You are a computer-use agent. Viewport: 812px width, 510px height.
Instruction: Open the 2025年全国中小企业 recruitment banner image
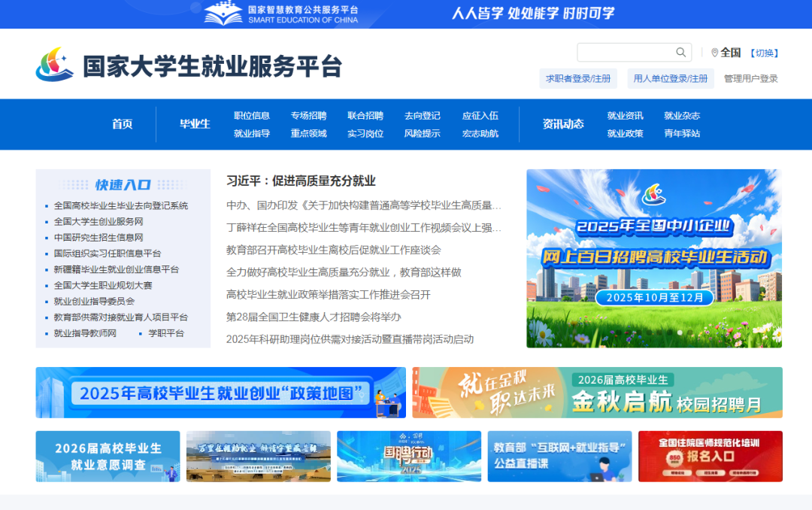click(653, 258)
